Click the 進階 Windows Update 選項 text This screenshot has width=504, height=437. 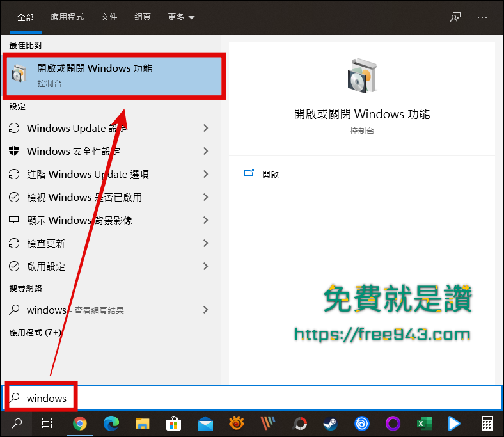pos(88,174)
